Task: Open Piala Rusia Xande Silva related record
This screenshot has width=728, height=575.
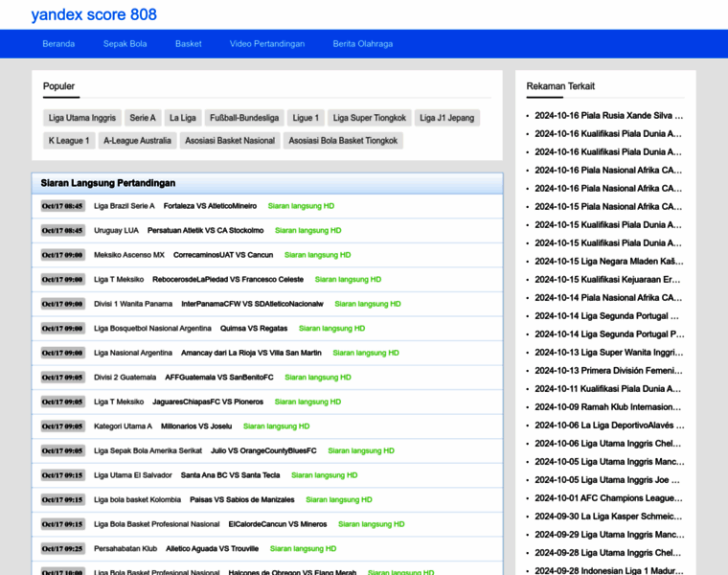Action: point(608,115)
